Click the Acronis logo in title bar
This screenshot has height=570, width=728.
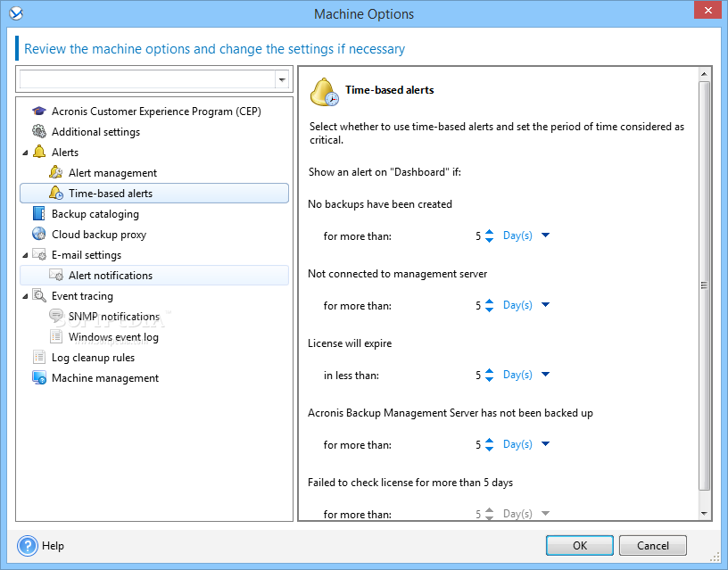[16, 13]
